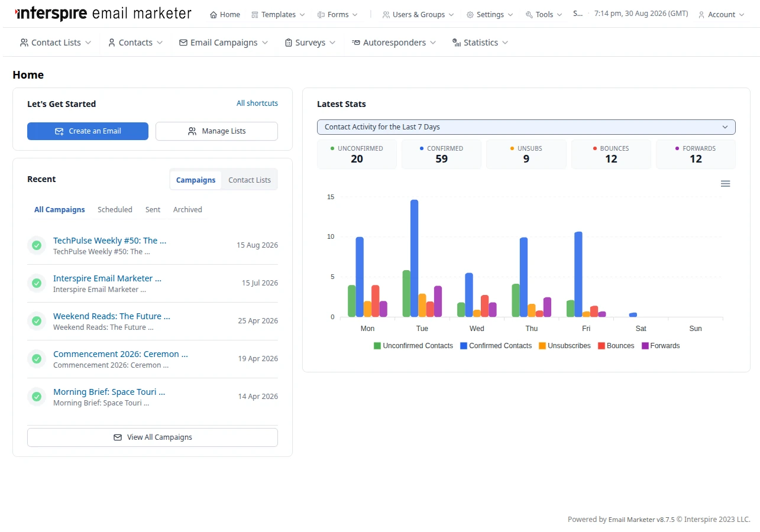
Task: Click green check icon beside Weekend Reads campaign
Action: [37, 321]
